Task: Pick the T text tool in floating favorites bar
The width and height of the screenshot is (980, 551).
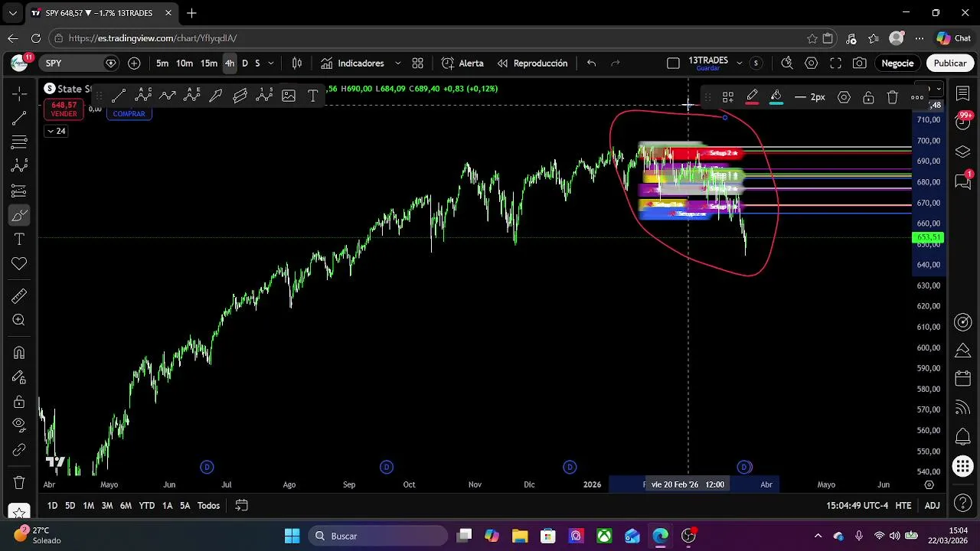Action: 313,96
